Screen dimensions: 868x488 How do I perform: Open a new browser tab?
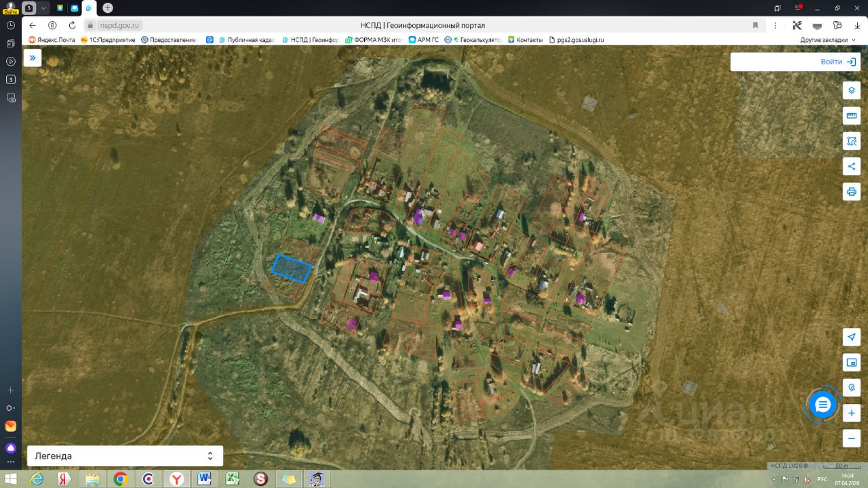pyautogui.click(x=108, y=8)
